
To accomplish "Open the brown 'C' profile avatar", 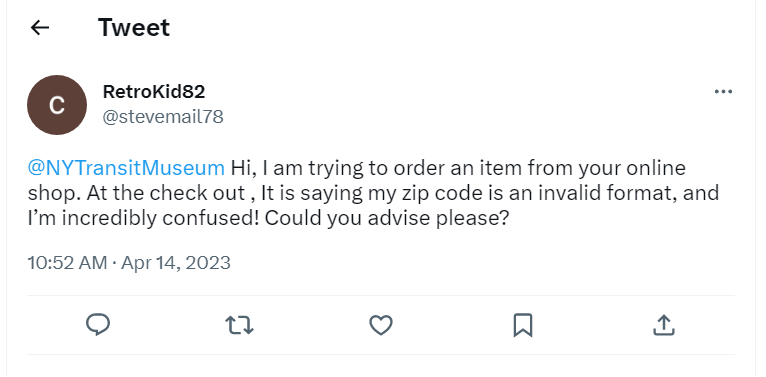I will 57,105.
